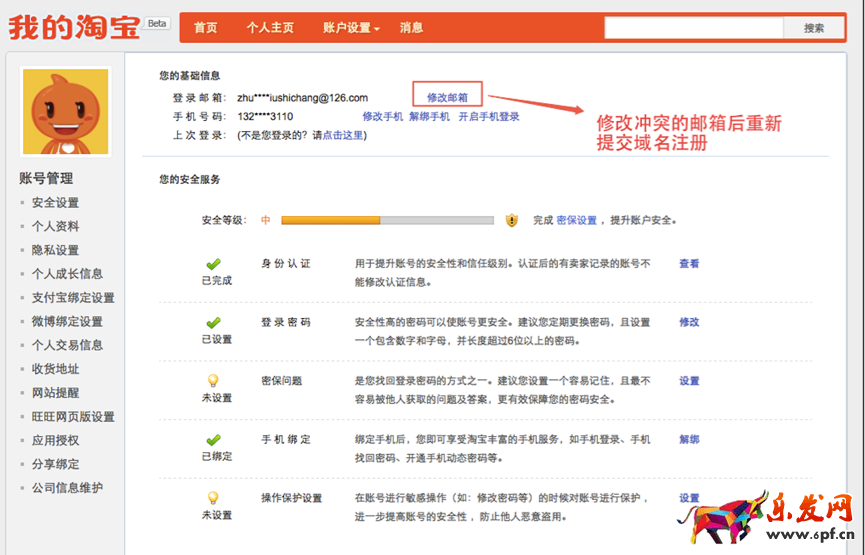The height and width of the screenshot is (555, 865).
Task: Click the green checkmark beside 身份认证
Action: (213, 264)
